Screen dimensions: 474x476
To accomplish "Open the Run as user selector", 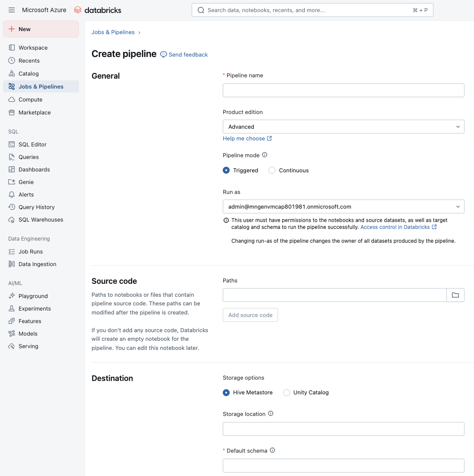I will [x=343, y=206].
